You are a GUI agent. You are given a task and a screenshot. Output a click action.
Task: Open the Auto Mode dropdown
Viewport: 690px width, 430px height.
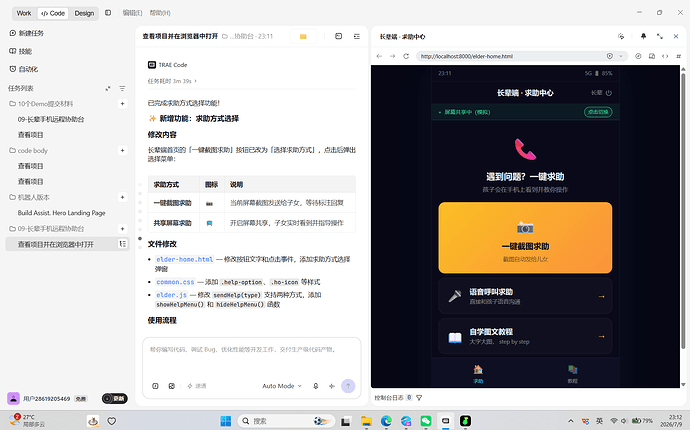(282, 386)
